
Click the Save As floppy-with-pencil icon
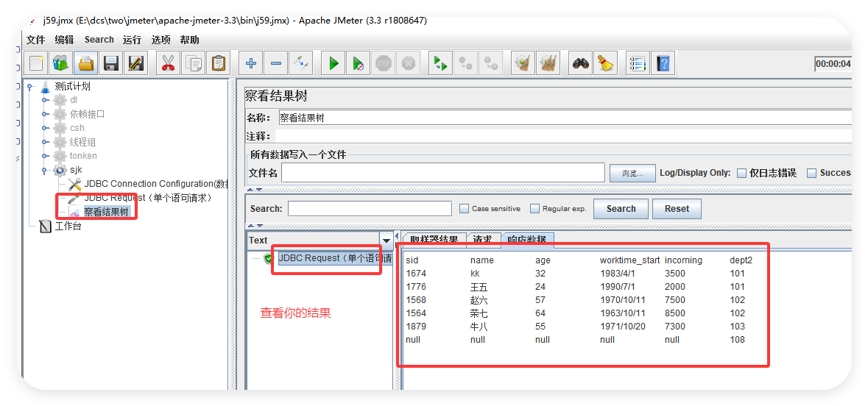[135, 63]
